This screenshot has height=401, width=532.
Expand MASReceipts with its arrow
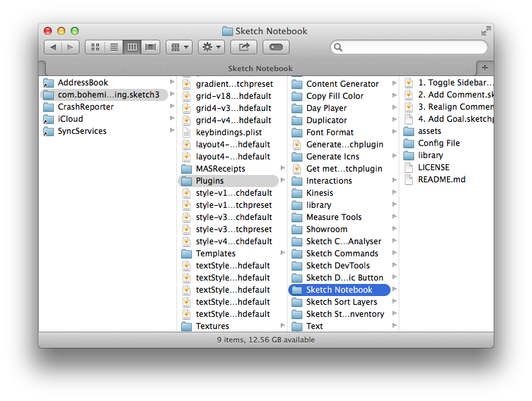(283, 168)
